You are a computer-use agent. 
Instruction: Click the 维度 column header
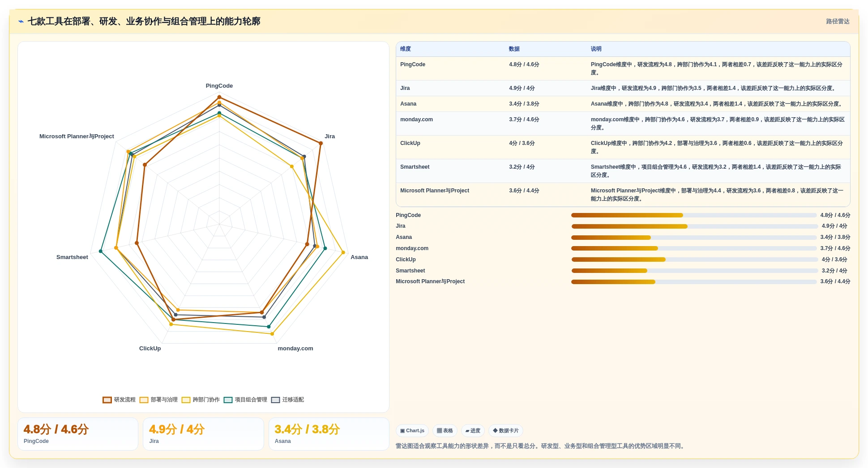pos(406,49)
